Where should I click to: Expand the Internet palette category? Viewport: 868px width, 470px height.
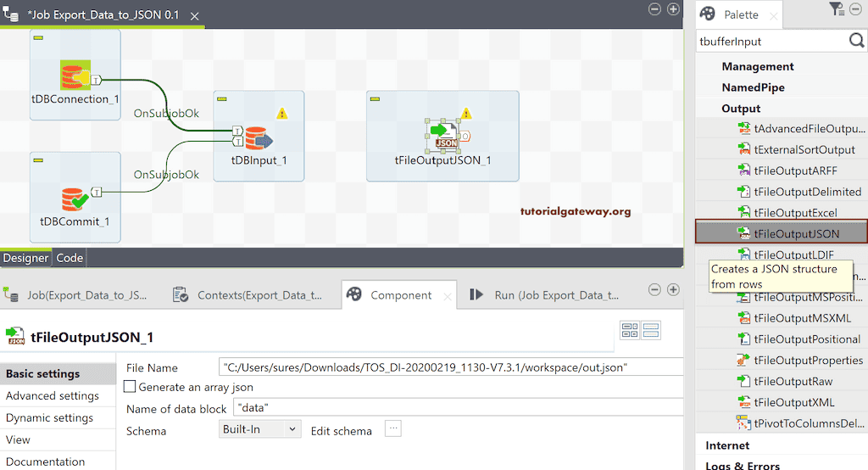pyautogui.click(x=726, y=445)
